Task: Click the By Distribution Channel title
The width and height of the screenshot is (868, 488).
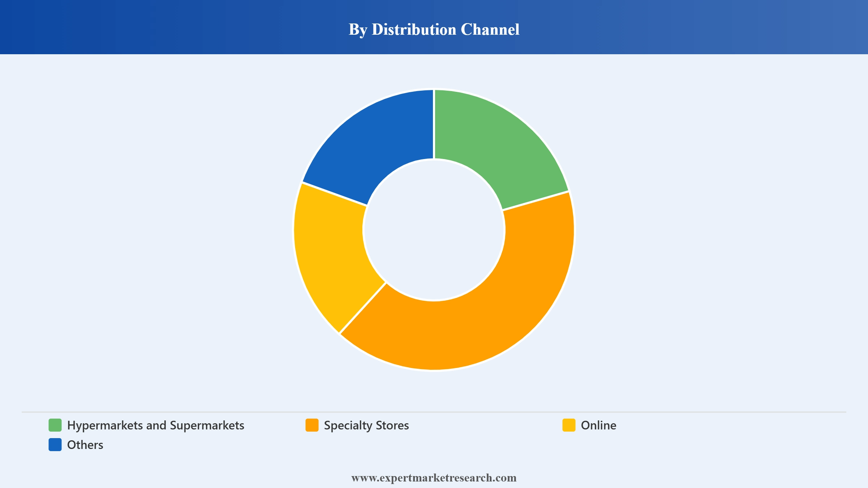Action: click(434, 29)
